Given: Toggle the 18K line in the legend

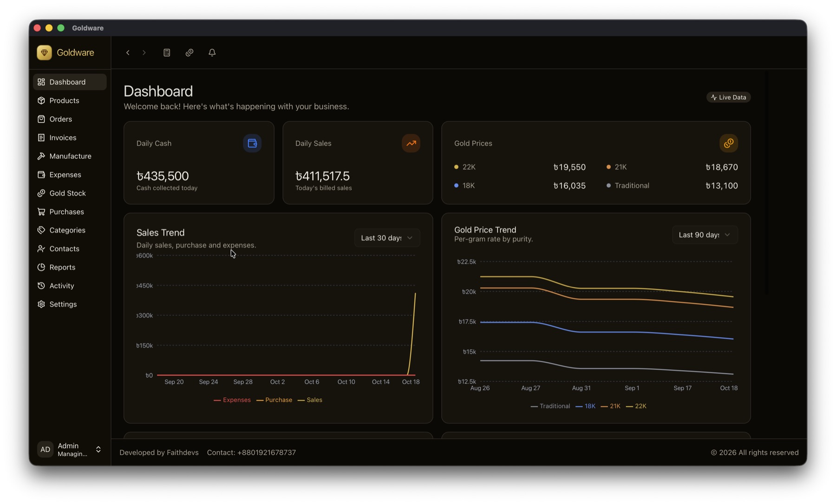Looking at the screenshot, I should click(585, 406).
